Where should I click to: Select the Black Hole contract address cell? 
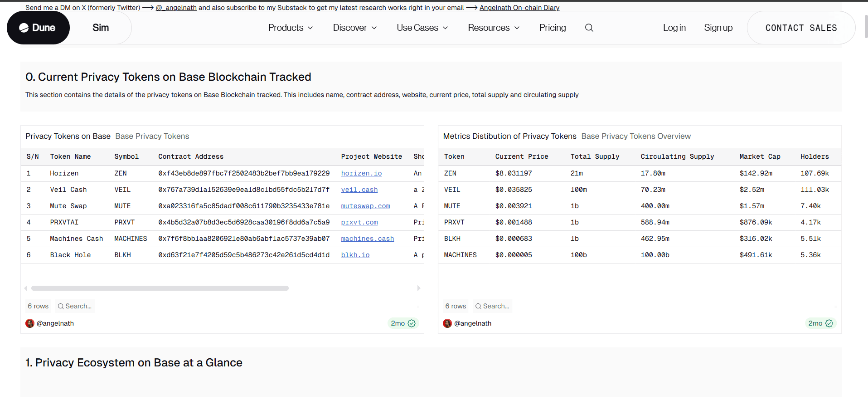pos(244,255)
